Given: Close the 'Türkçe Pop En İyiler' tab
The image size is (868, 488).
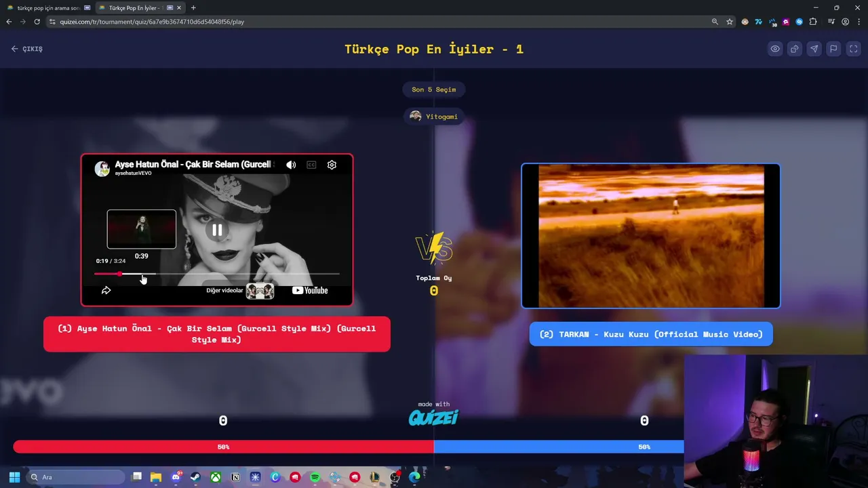Looking at the screenshot, I should [x=179, y=8].
